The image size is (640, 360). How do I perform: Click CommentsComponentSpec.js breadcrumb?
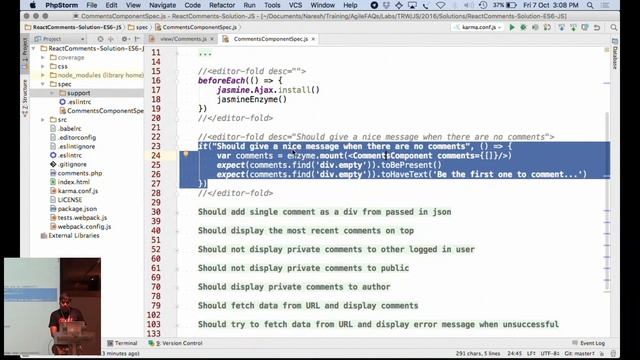[196, 27]
